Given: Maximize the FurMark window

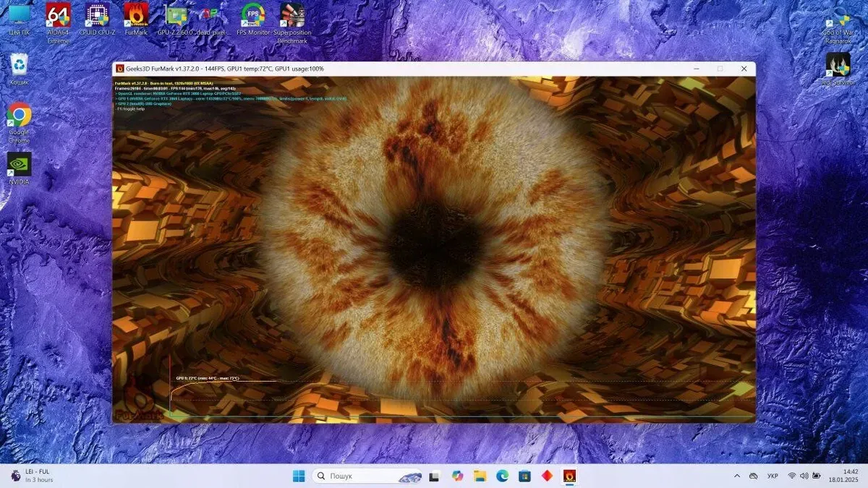Looking at the screenshot, I should tap(720, 69).
